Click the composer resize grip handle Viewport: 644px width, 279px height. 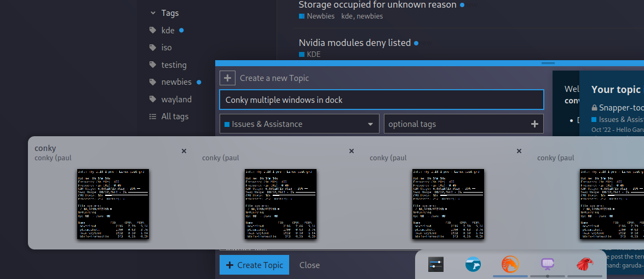[x=548, y=63]
